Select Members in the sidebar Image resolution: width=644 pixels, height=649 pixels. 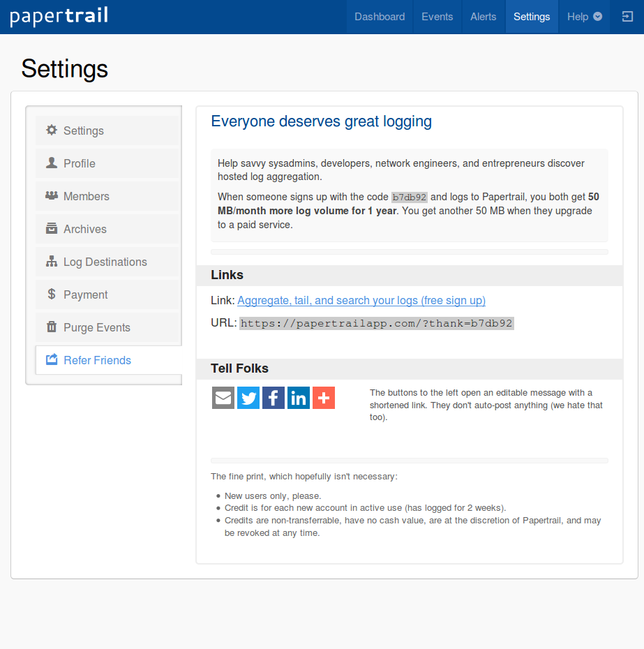(x=87, y=196)
